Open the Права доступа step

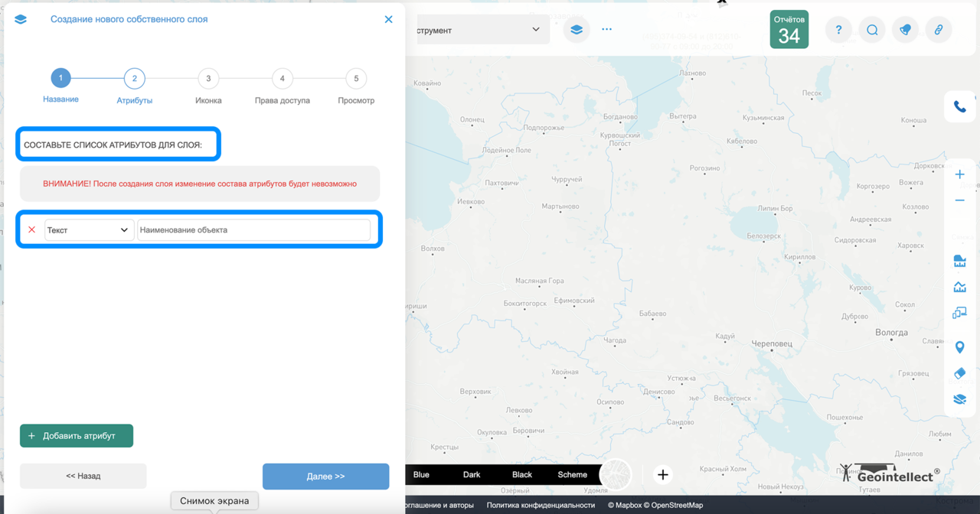[x=282, y=78]
